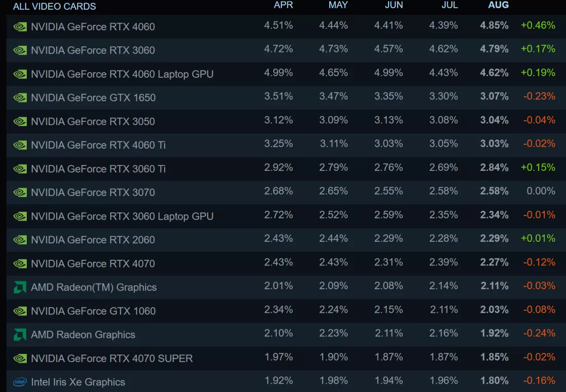
Task: Select the JUL column header
Action: (449, 5)
